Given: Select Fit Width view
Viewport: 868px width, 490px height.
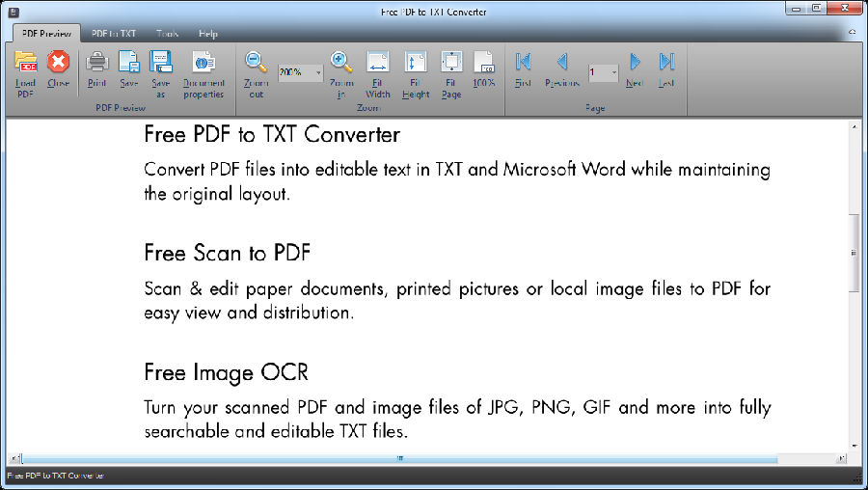Looking at the screenshot, I should click(x=378, y=64).
